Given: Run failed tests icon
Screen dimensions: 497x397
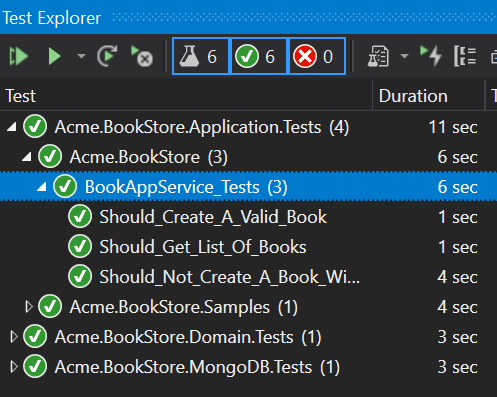Looking at the screenshot, I should [x=142, y=56].
